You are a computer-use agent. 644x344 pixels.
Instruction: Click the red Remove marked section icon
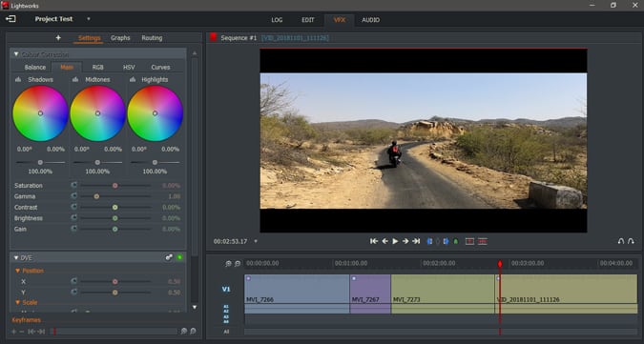tap(469, 241)
